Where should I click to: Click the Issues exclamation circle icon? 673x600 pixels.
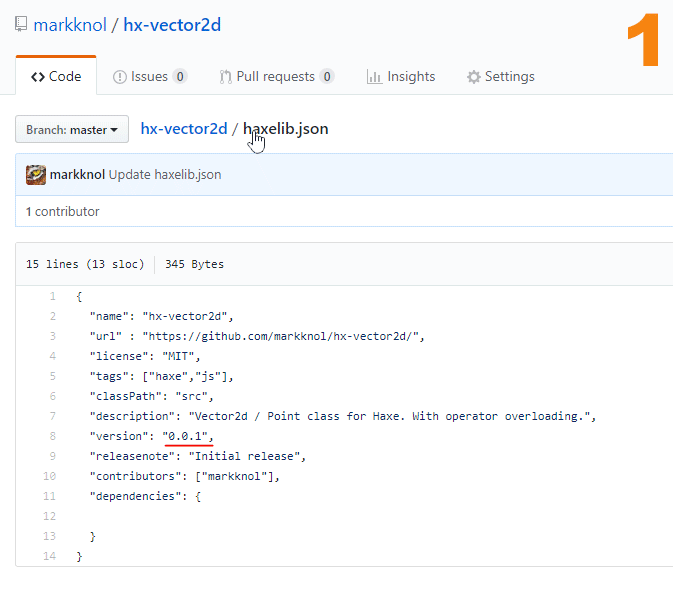click(x=119, y=77)
